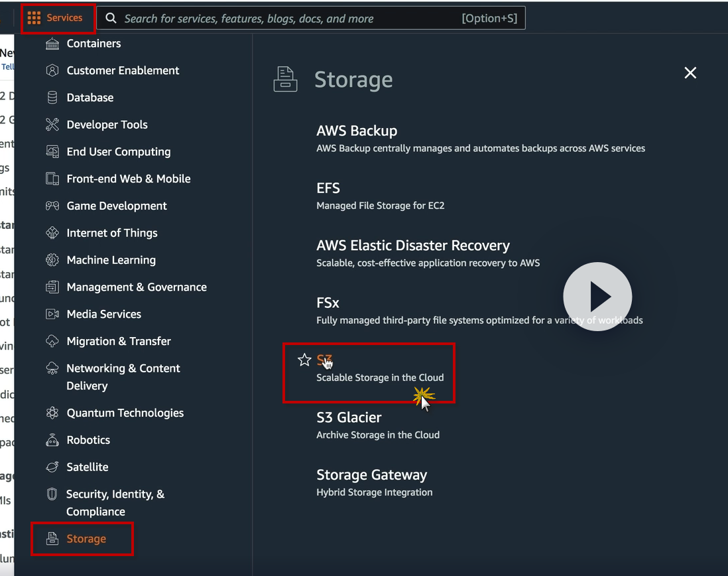Click the Management & Governance icon
The image size is (728, 576).
coord(52,287)
